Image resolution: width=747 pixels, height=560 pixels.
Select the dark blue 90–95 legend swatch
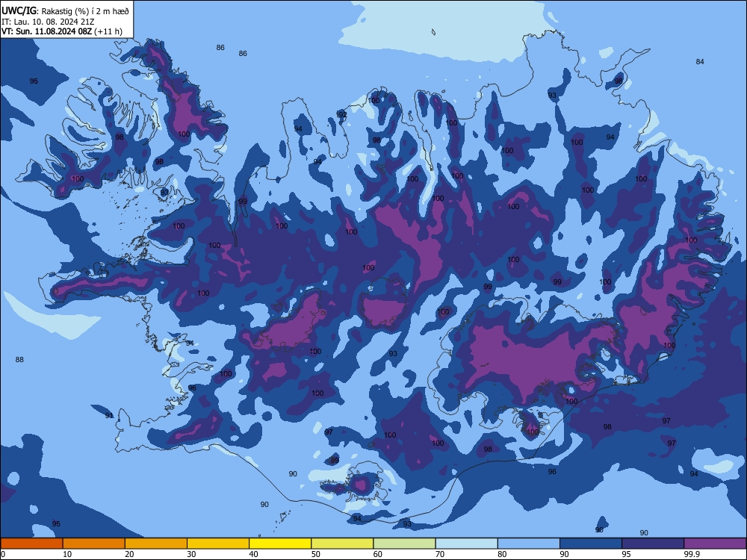[x=591, y=544]
